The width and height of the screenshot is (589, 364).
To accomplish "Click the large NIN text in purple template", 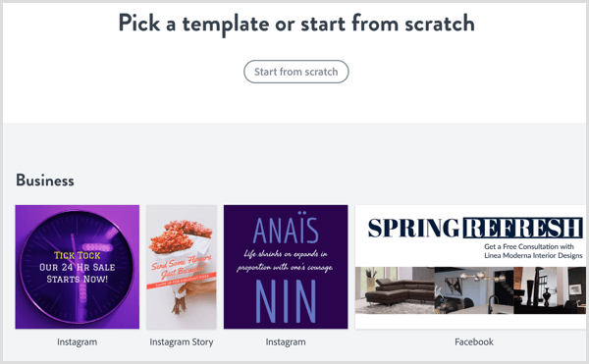I will tap(286, 301).
